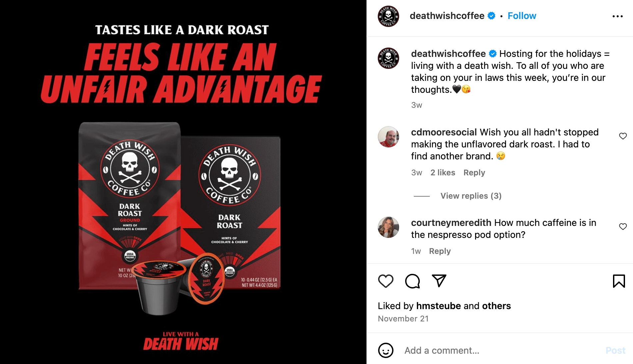This screenshot has width=633, height=364.
Task: Share post via paper plane icon
Action: coord(439,281)
